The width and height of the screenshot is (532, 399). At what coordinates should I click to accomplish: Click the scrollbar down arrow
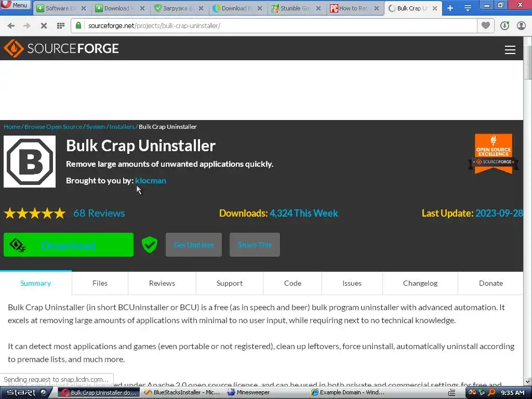pos(528,381)
